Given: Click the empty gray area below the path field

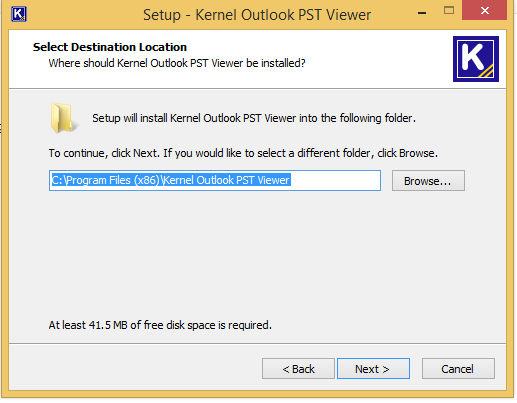Looking at the screenshot, I should tap(257, 253).
